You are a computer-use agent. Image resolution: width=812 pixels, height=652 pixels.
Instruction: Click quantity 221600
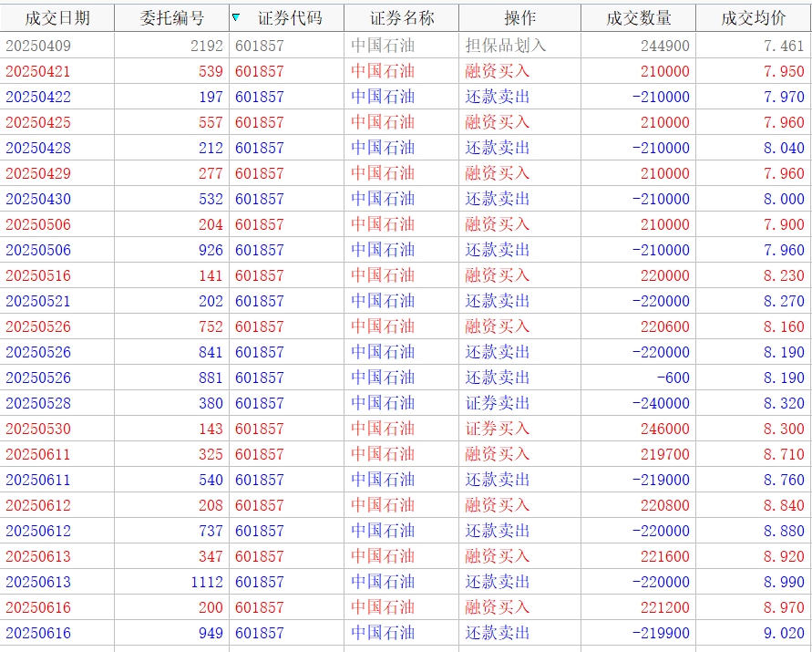(x=665, y=556)
